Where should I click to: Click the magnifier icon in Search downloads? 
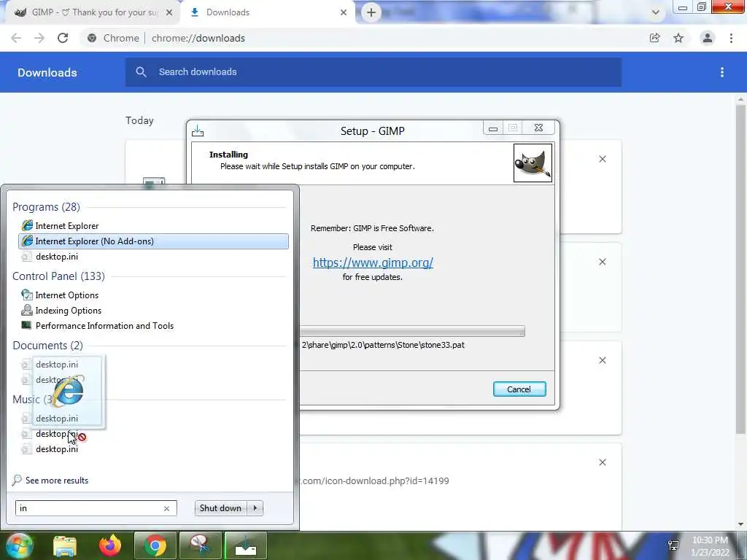click(141, 72)
